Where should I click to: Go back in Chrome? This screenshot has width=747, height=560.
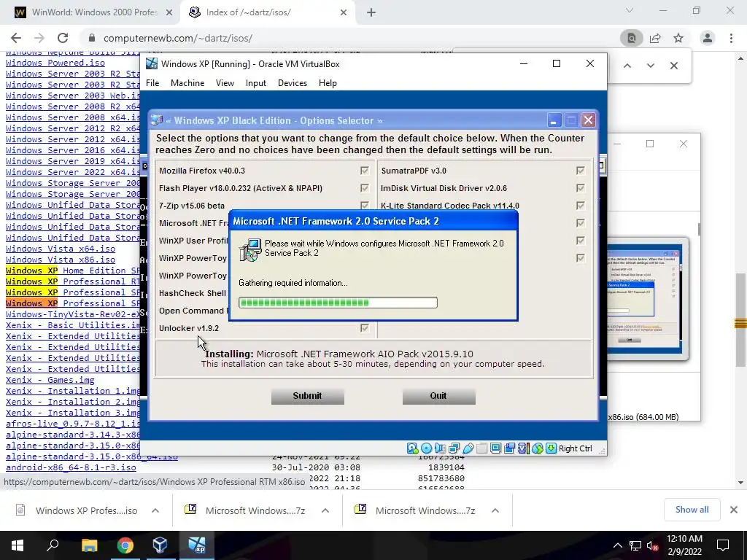[x=16, y=38]
